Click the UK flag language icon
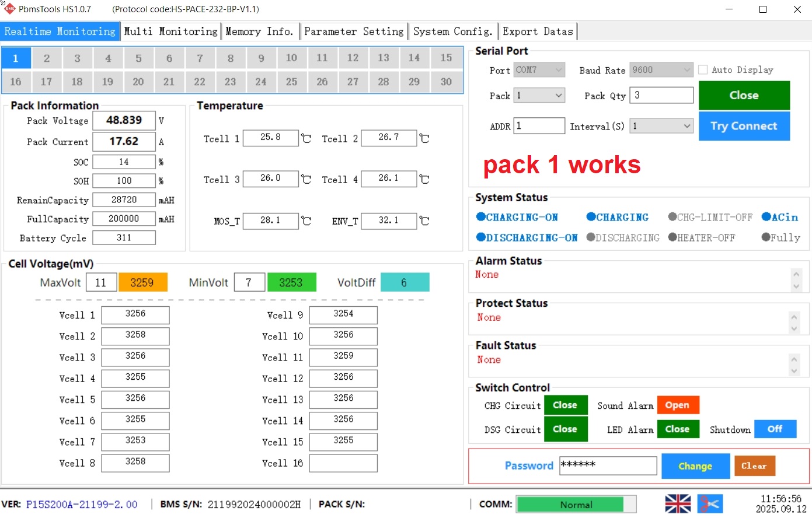 click(x=678, y=503)
